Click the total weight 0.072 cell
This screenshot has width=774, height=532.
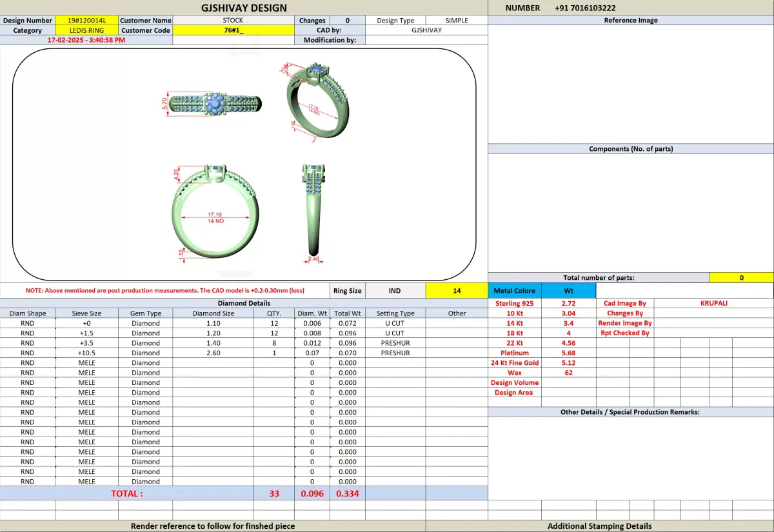coord(347,323)
